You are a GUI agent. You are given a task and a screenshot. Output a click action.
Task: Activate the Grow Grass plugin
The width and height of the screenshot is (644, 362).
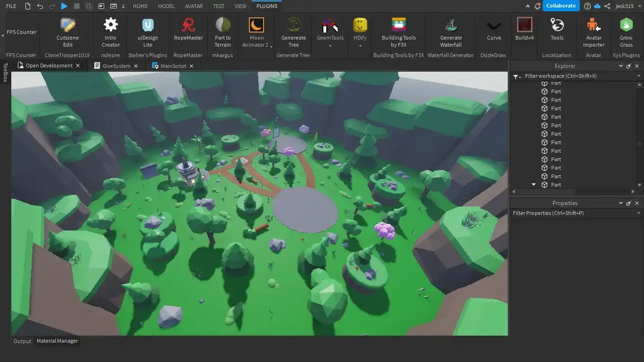pyautogui.click(x=626, y=33)
